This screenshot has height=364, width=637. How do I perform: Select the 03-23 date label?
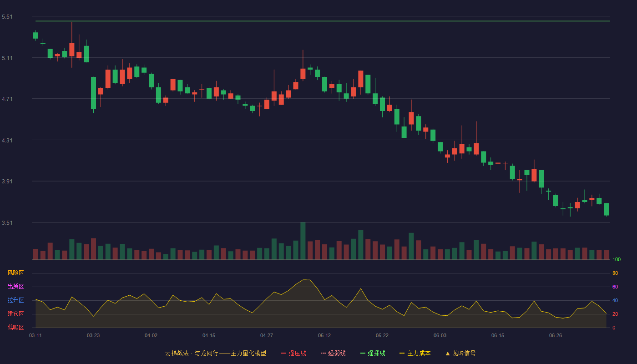coord(93,336)
